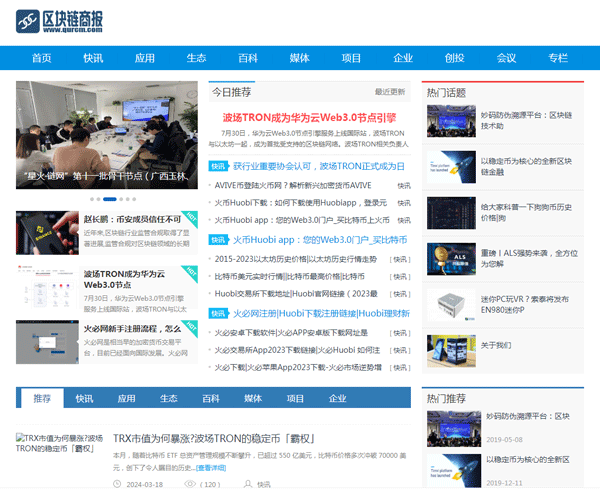Select the active blue carousel indicator
The height and width of the screenshot is (490, 600).
[110, 199]
